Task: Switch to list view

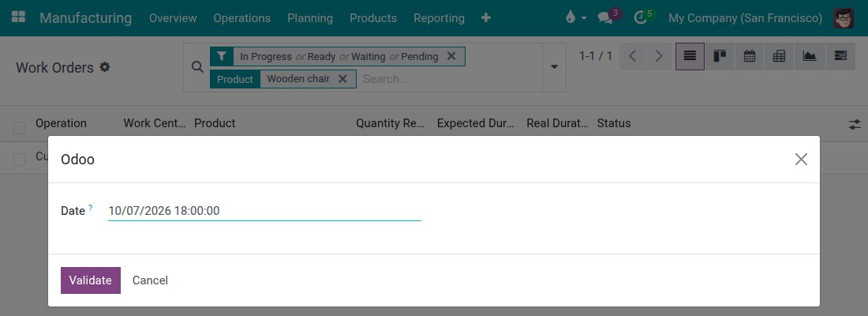Action: pyautogui.click(x=690, y=56)
